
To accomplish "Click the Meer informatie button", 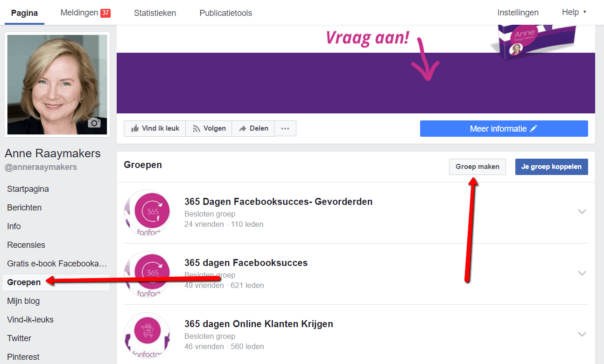I will point(504,129).
